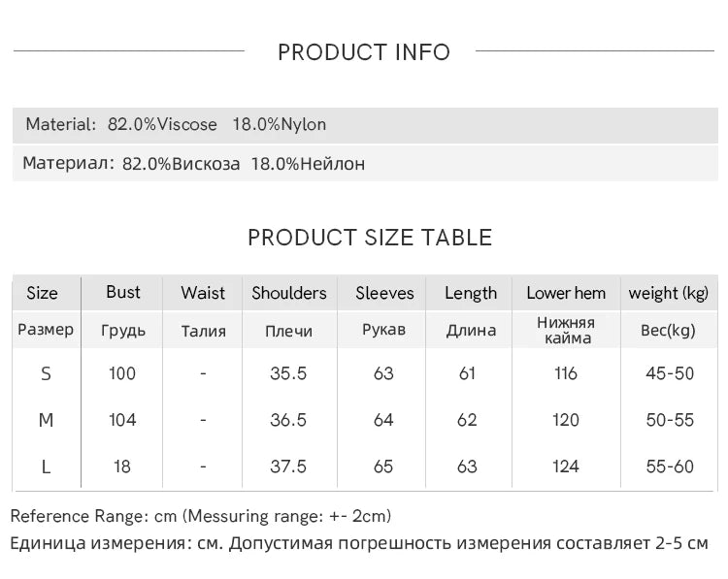Viewport: 728px width, 579px height.
Task: Select the S size row label
Action: pos(46,373)
